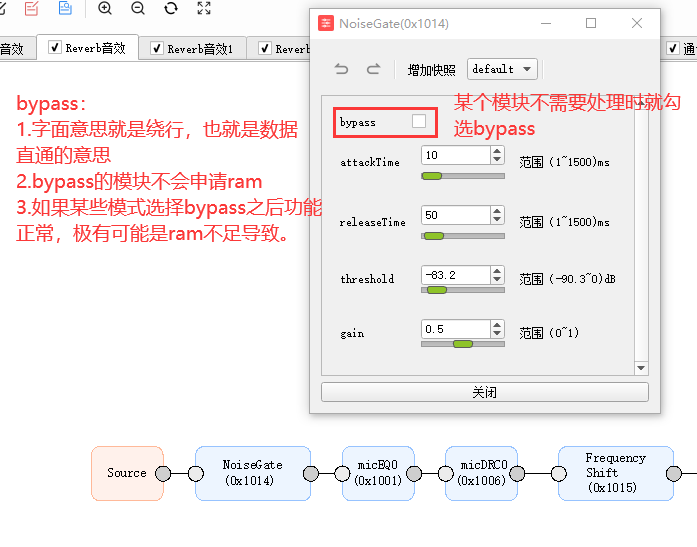Click the releaseTime slider handle
This screenshot has height=547, width=697.
(x=434, y=236)
